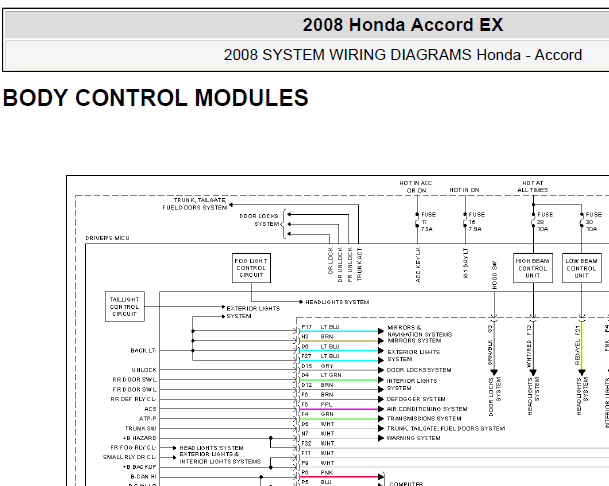The image size is (609, 486).
Task: Select "EXTERIOR LIGHTS SYSTEM" label next to taillight circuit
Action: pyautogui.click(x=253, y=312)
